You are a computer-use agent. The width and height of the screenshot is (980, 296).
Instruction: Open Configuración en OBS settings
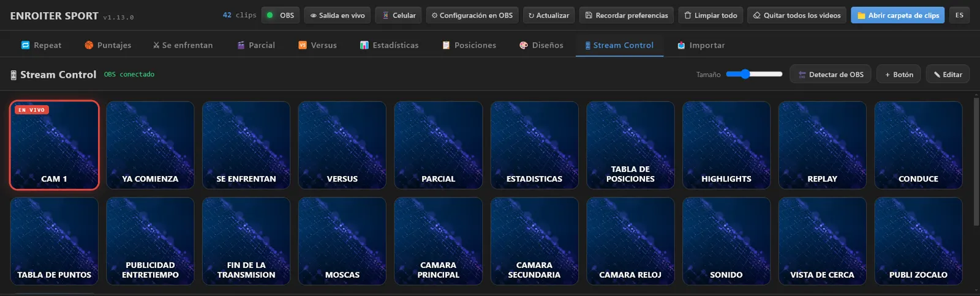(472, 15)
